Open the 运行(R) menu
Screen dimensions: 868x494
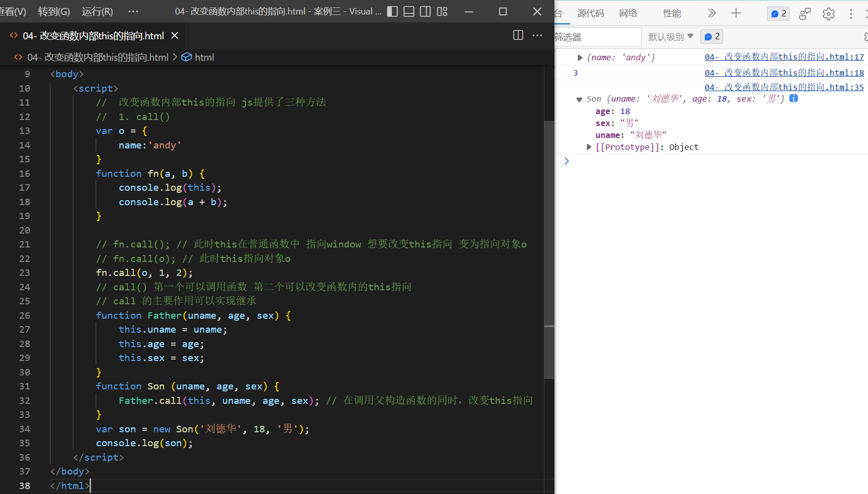98,11
